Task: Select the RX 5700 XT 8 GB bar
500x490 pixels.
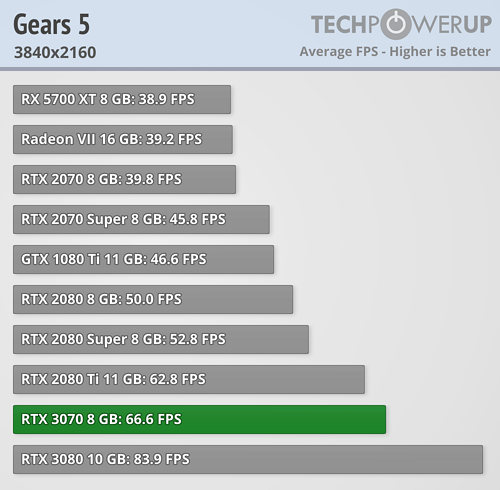Action: tap(122, 99)
